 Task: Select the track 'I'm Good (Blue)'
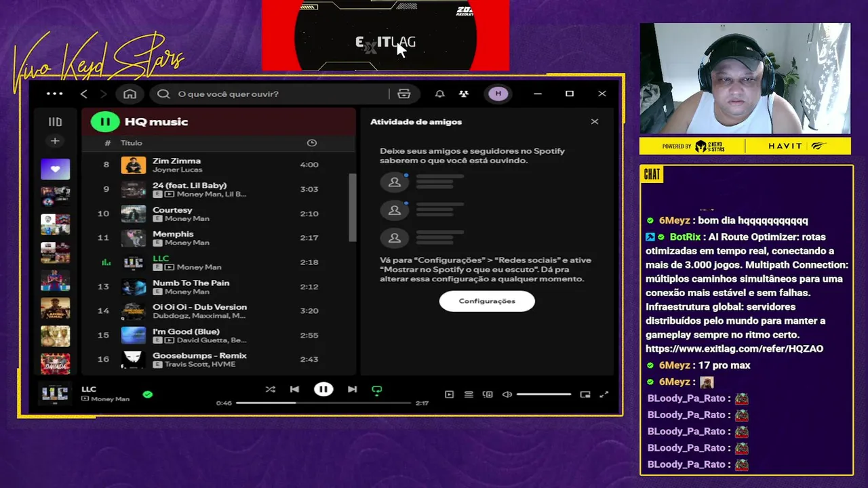tap(186, 331)
